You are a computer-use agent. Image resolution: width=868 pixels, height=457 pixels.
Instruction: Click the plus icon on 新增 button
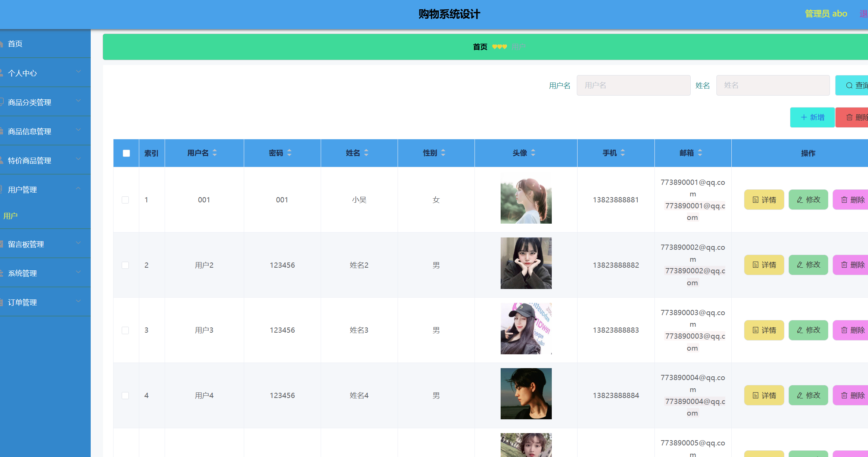[x=804, y=117]
